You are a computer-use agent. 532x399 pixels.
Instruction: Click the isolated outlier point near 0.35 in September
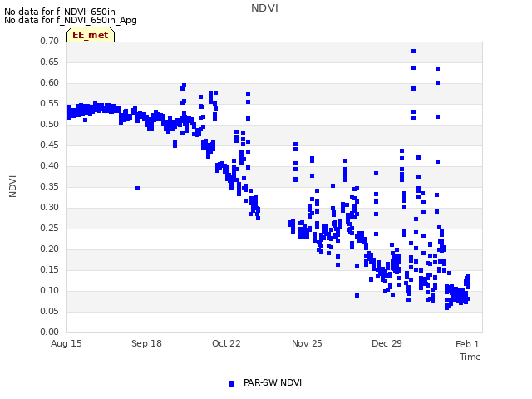[137, 189]
